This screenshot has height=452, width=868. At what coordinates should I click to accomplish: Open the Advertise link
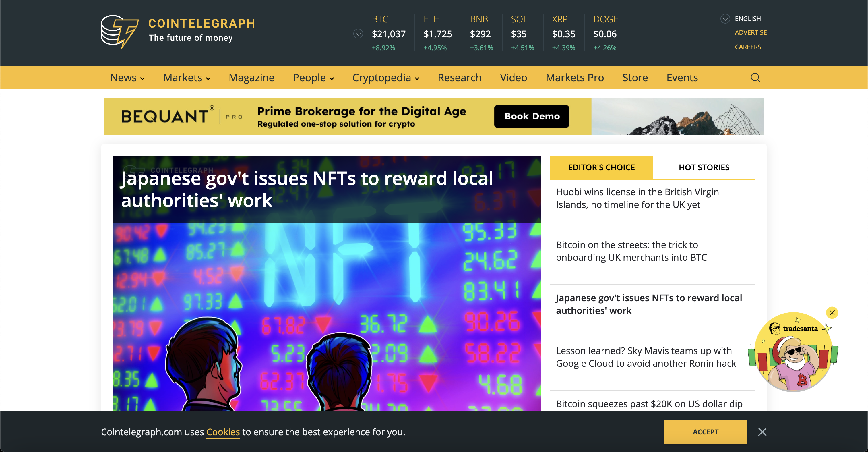750,33
